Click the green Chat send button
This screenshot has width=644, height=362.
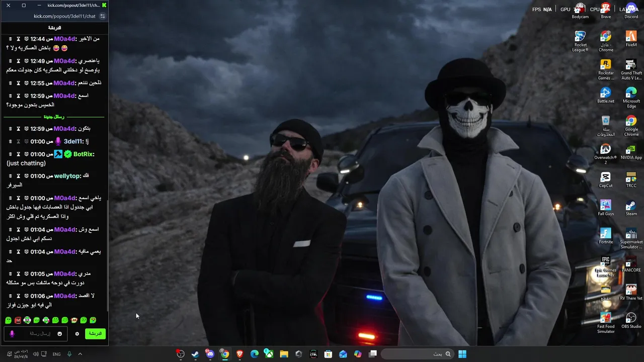(x=95, y=334)
